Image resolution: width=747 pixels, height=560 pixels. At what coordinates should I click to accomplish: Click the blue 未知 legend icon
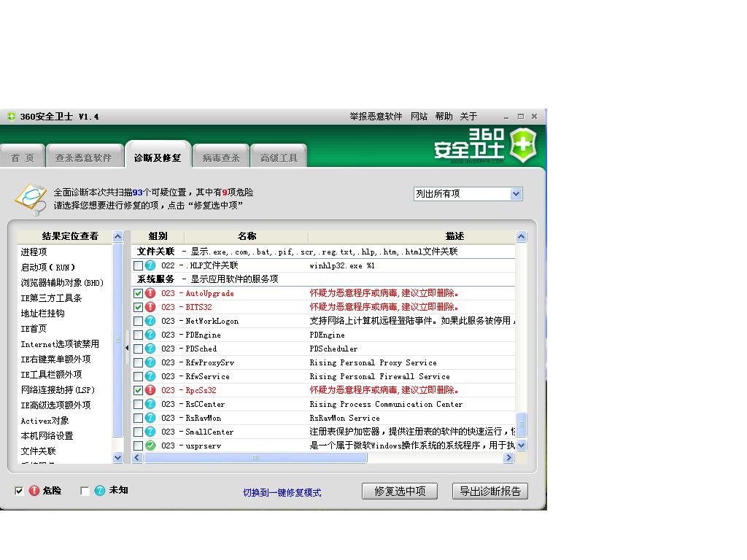point(99,491)
